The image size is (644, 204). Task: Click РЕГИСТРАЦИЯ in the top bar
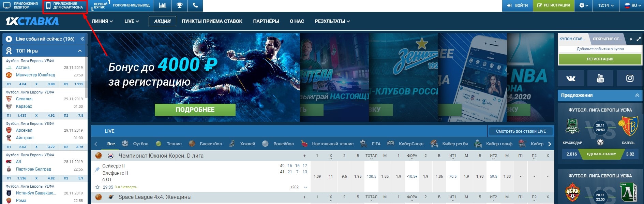pos(553,5)
